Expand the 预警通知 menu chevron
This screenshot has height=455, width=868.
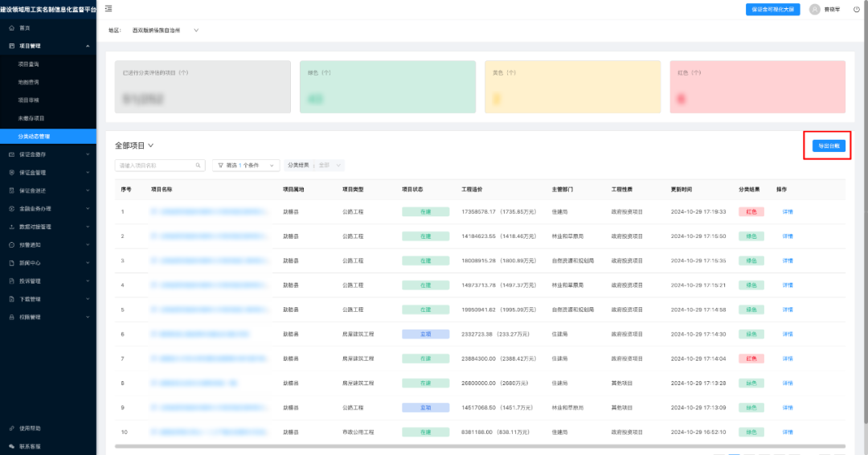[x=88, y=244]
